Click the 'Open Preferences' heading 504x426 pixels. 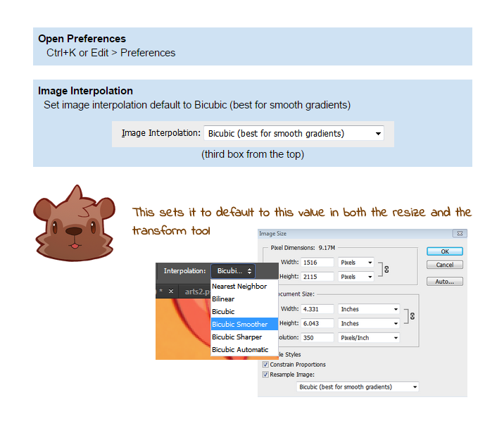[x=82, y=39]
